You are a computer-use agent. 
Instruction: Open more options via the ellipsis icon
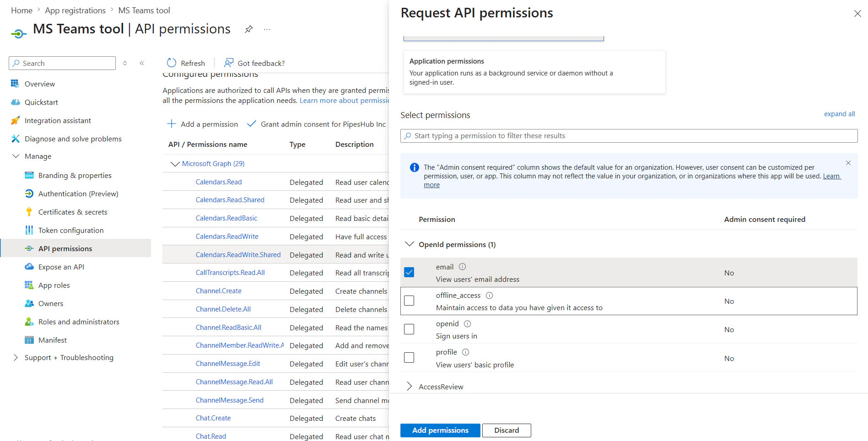click(x=267, y=29)
